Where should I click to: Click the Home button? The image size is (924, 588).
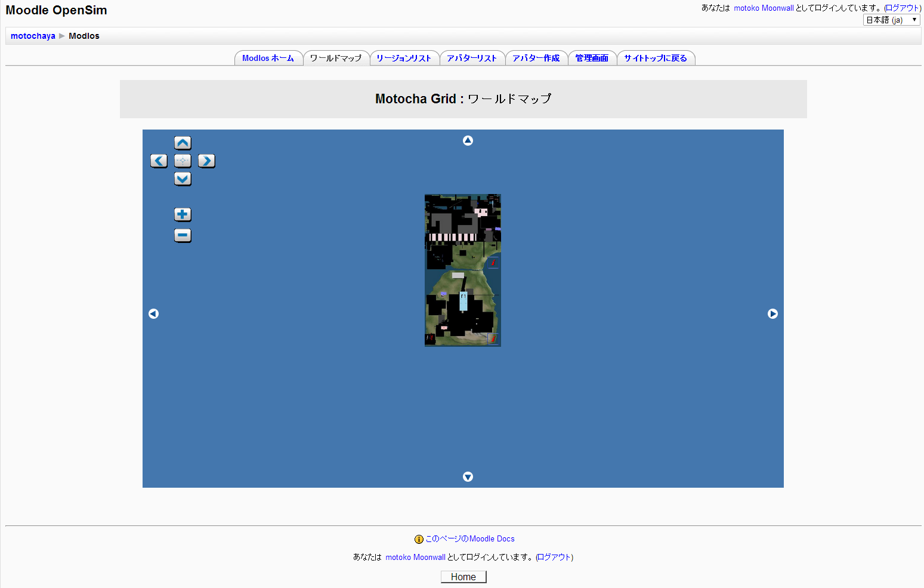pos(463,577)
